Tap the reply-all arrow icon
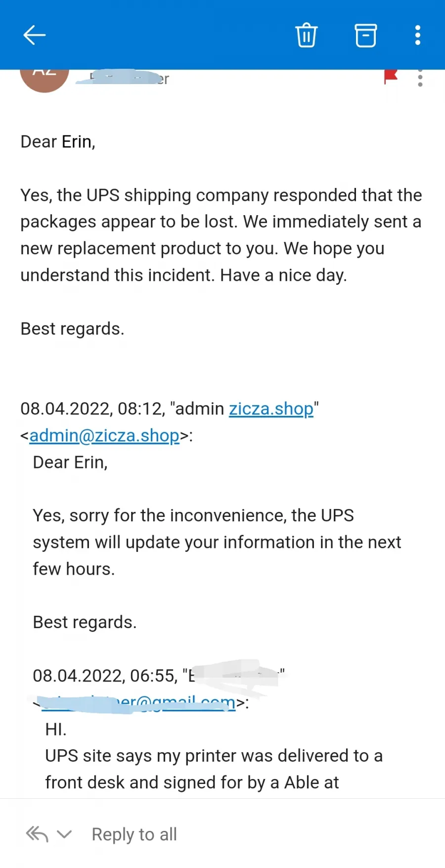This screenshot has height=868, width=445. 37,834
